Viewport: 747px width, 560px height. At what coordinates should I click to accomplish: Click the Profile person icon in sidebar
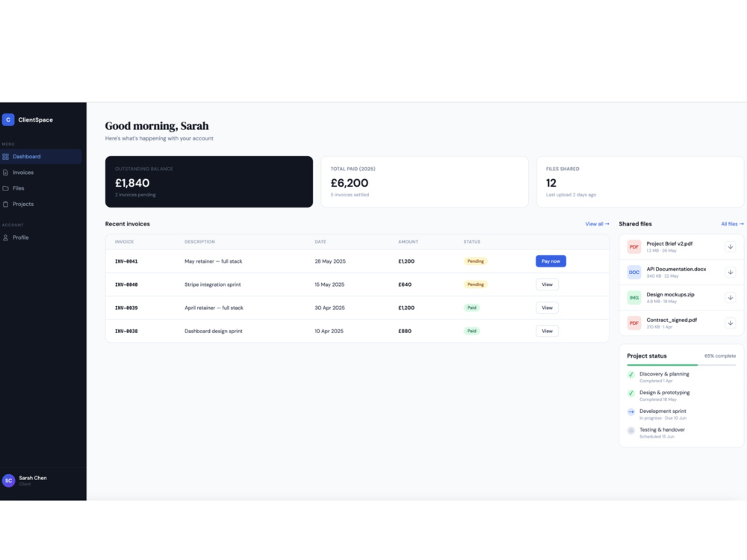pos(6,237)
